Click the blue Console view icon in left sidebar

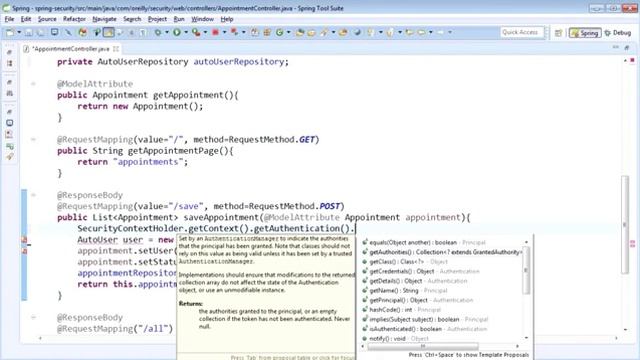tap(10, 123)
